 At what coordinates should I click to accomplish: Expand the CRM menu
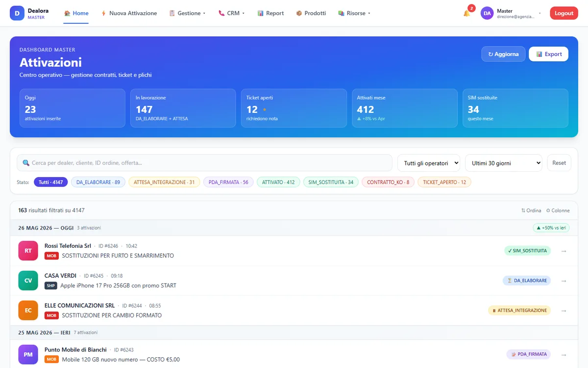tap(231, 13)
